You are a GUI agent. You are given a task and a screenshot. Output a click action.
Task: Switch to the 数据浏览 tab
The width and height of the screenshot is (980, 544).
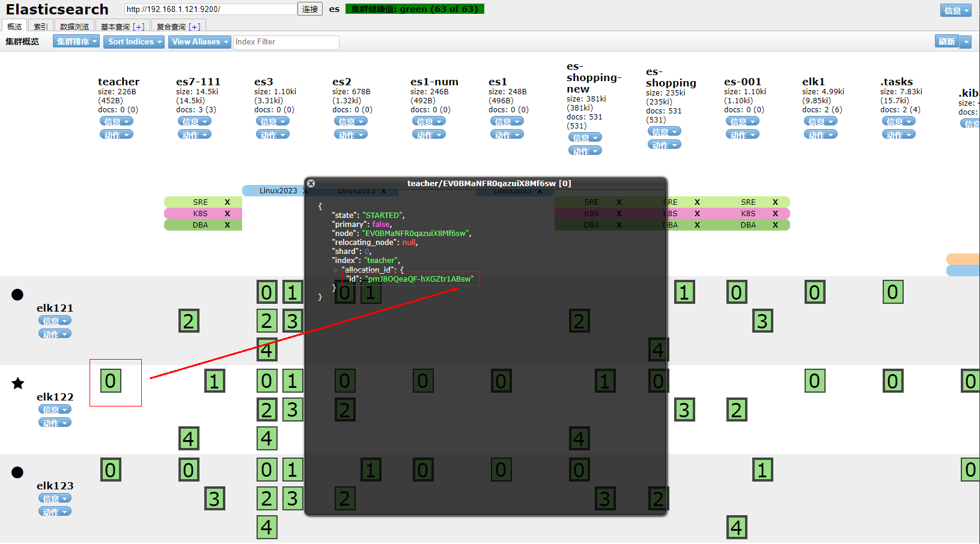point(74,26)
